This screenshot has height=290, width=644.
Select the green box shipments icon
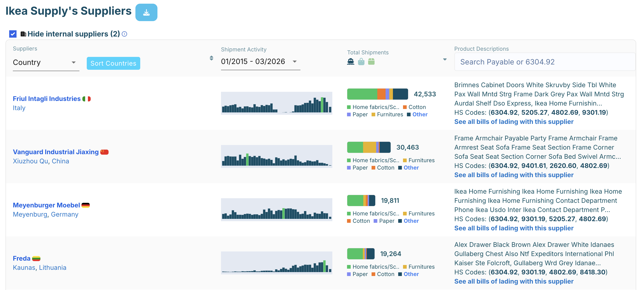[x=371, y=61]
